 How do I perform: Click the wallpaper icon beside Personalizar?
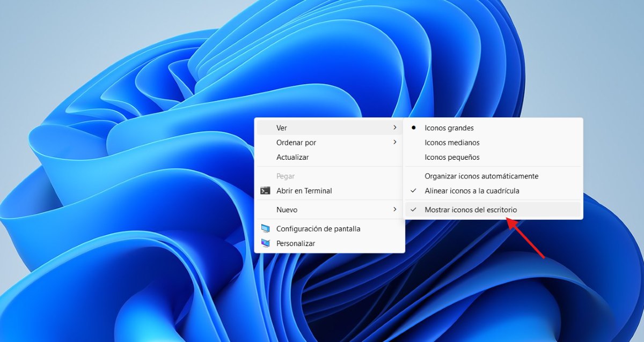coord(265,243)
